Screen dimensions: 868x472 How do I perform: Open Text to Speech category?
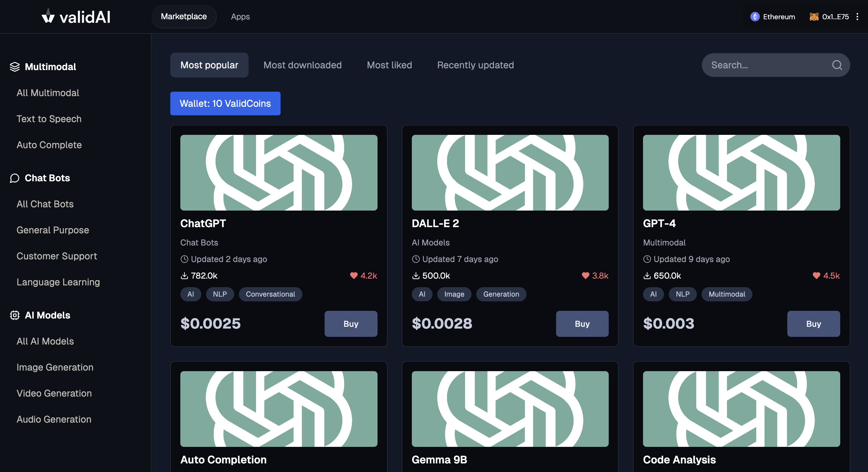49,119
